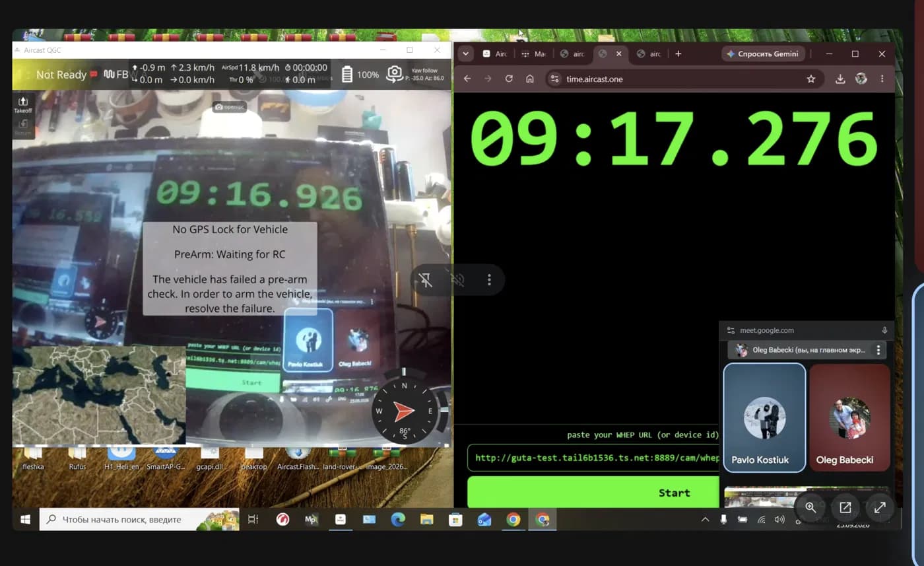924x566 pixels.
Task: Click the microphone icon next to meet.google.com
Action: pyautogui.click(x=884, y=330)
